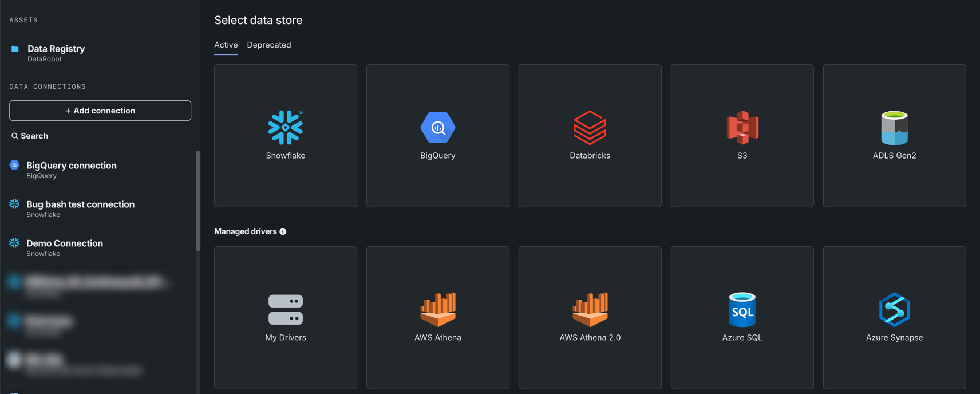Choose the Azure SQL database icon
980x394 pixels.
coord(742,309)
